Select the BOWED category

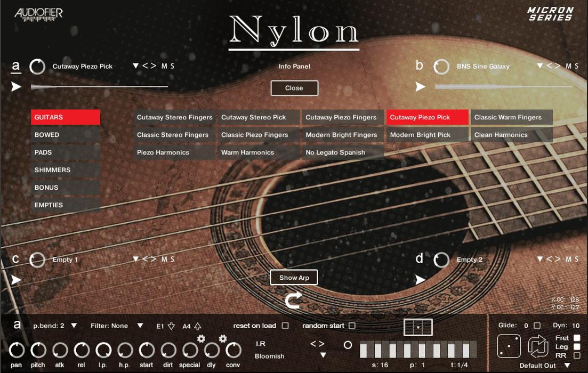(65, 134)
